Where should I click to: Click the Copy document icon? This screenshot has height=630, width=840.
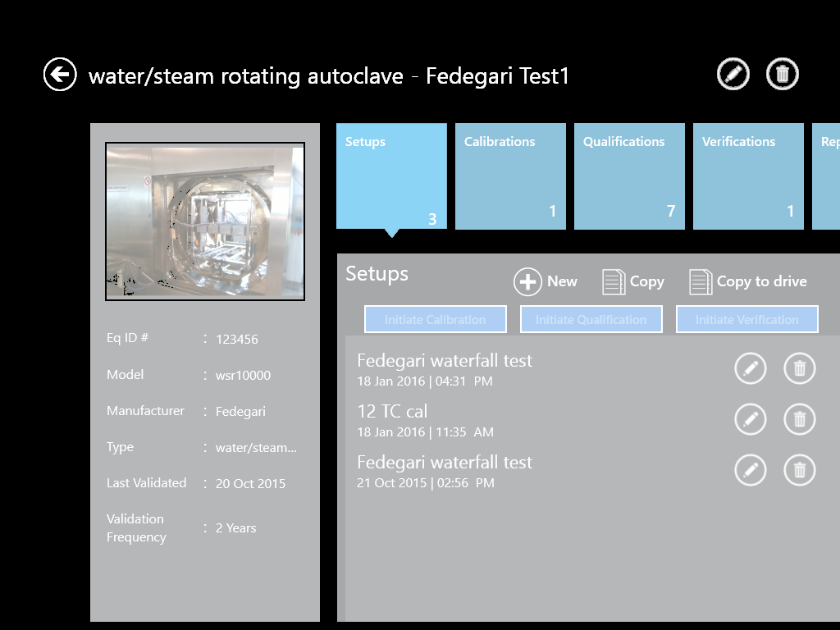pos(614,282)
